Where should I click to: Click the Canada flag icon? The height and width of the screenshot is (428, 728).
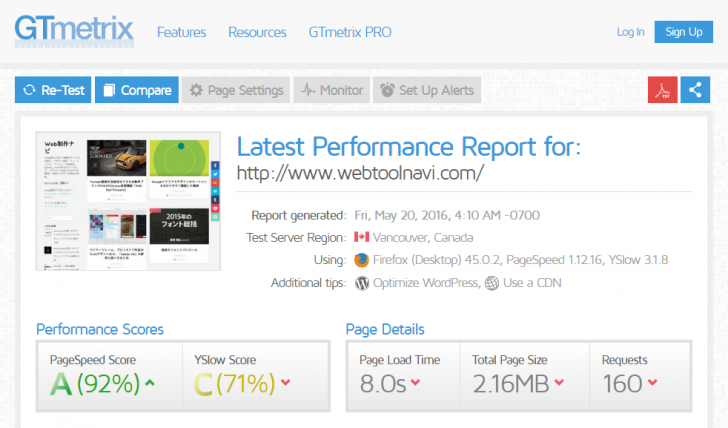point(362,237)
